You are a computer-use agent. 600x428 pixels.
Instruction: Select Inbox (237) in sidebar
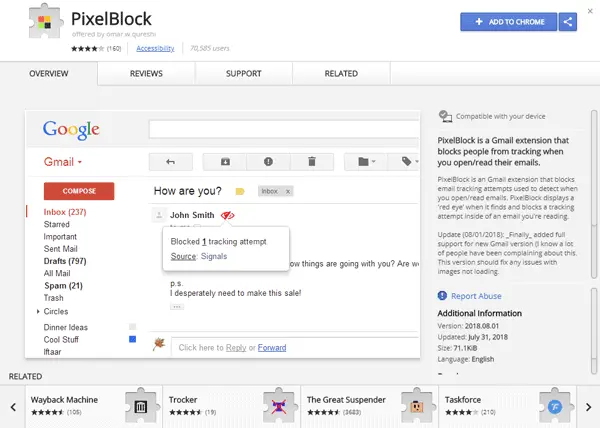(x=65, y=212)
